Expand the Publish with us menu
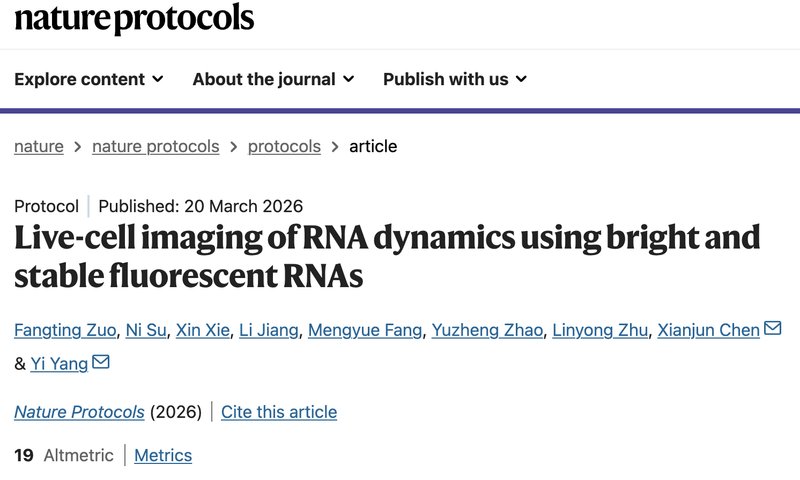Screen dimensions: 800x480 [455, 79]
